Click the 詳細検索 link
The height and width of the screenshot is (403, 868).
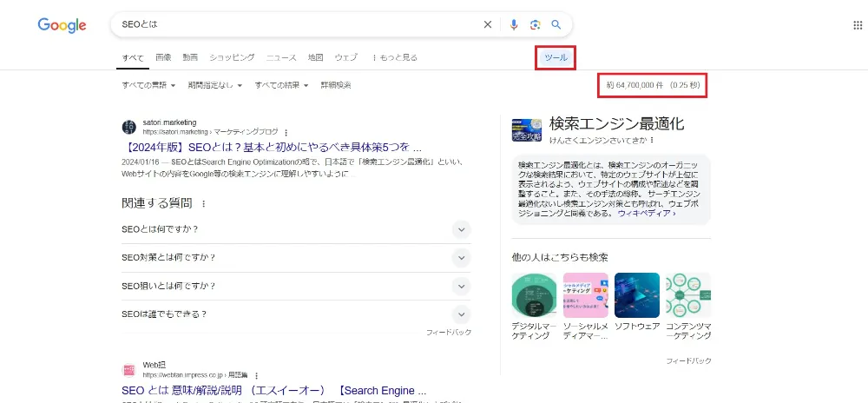pyautogui.click(x=336, y=85)
